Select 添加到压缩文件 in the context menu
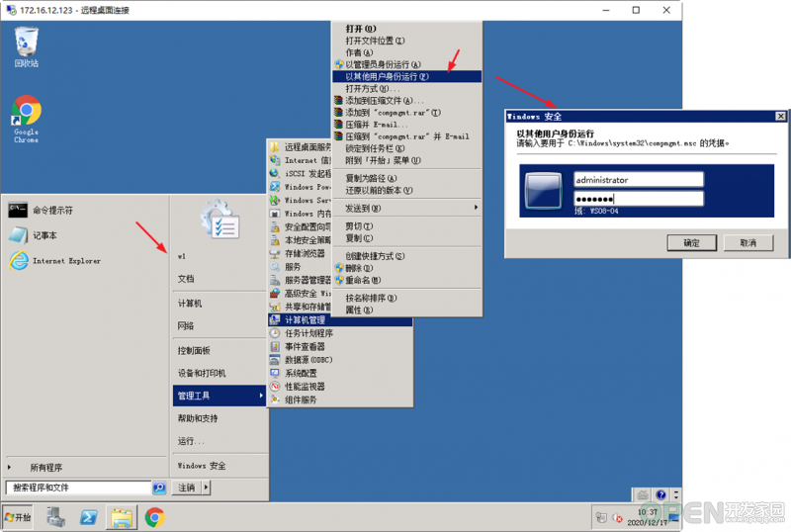The height and width of the screenshot is (532, 791). click(x=406, y=101)
